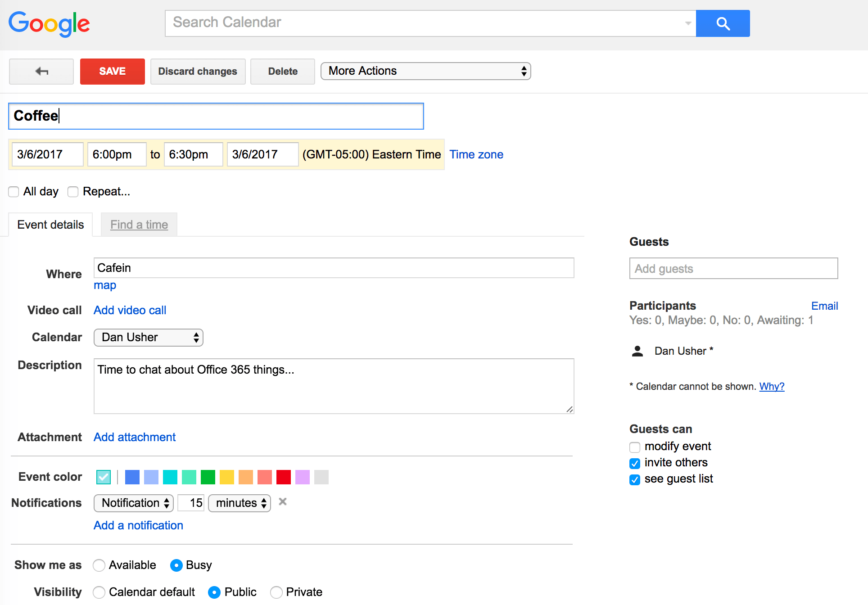Click the blue search magnifier button
868x605 pixels.
pos(723,23)
